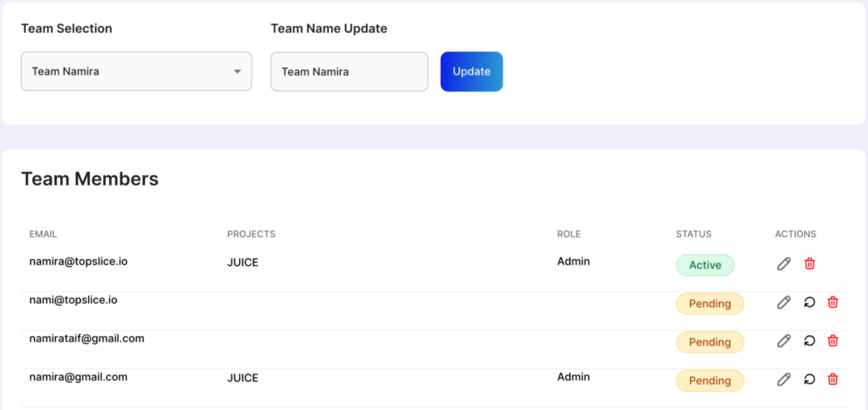Viewport: 868px width, 410px height.
Task: Edit the nami@topslice.io member row
Action: 784,302
